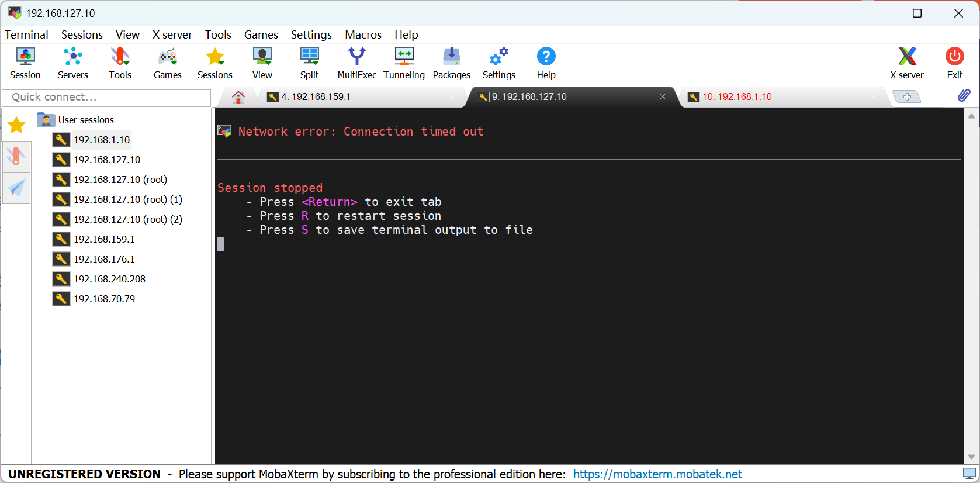Open the Games toolbar icon
The width and height of the screenshot is (980, 483).
167,63
